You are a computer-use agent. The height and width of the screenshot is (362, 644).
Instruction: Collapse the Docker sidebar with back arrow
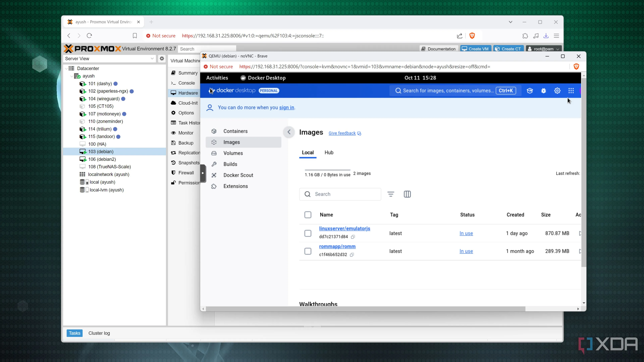click(x=289, y=132)
